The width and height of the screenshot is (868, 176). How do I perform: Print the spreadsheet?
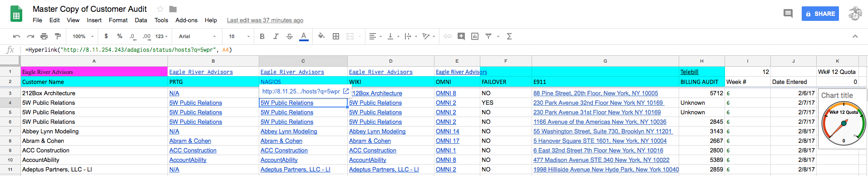44,36
